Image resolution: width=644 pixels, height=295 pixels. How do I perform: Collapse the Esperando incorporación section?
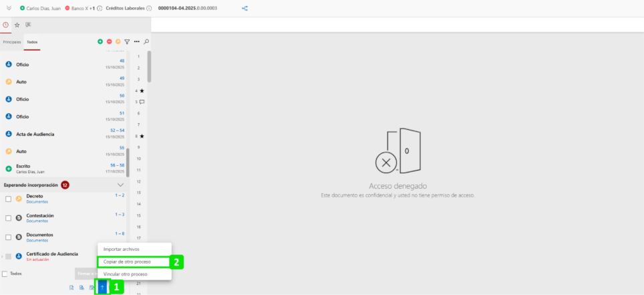click(120, 185)
